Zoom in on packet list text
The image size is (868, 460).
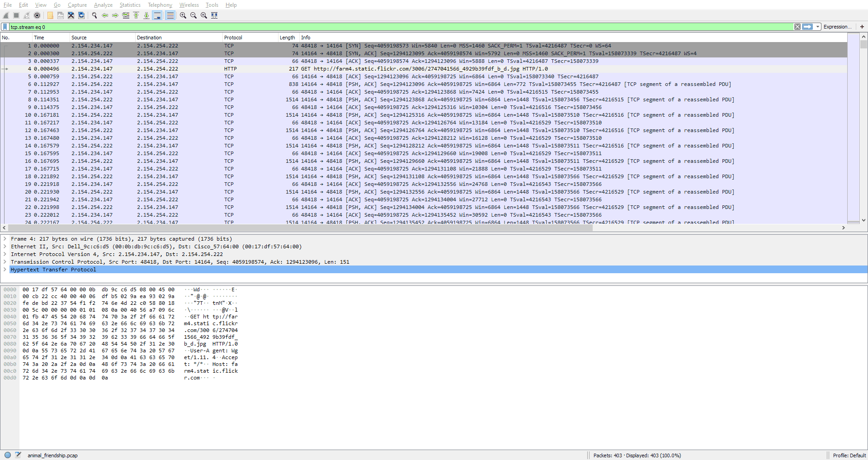183,15
